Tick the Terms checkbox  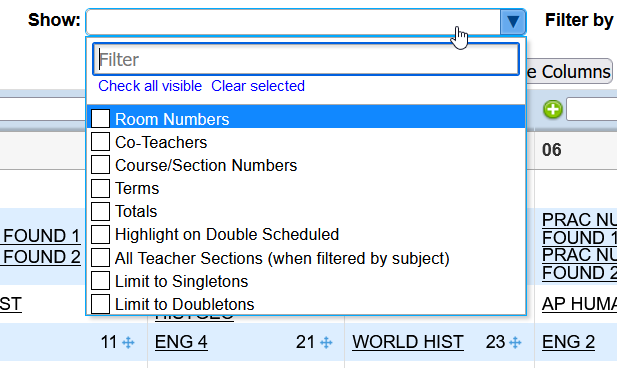point(100,188)
